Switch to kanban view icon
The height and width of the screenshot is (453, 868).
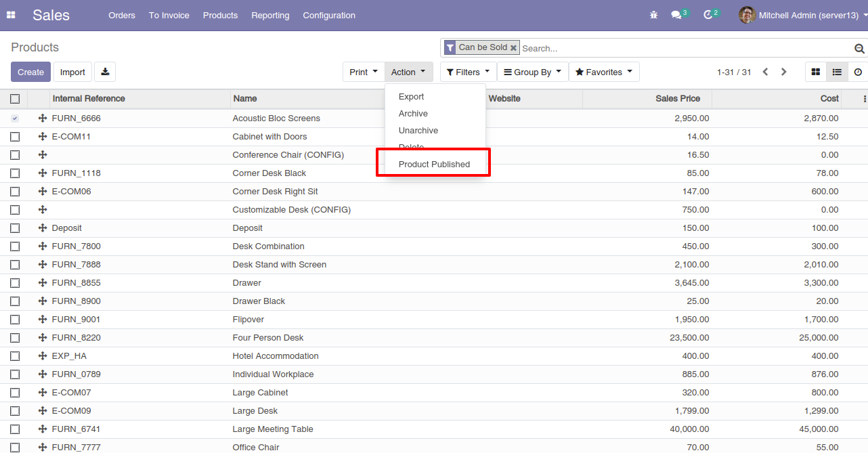click(x=816, y=72)
